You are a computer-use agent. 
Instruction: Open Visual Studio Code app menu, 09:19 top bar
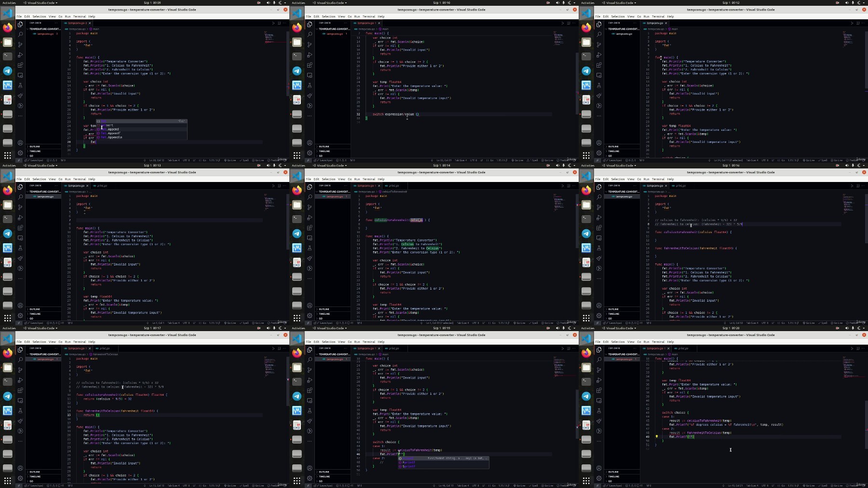[x=329, y=328]
